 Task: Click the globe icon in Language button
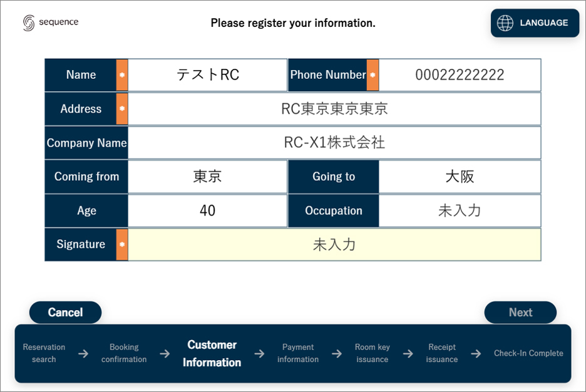[505, 23]
